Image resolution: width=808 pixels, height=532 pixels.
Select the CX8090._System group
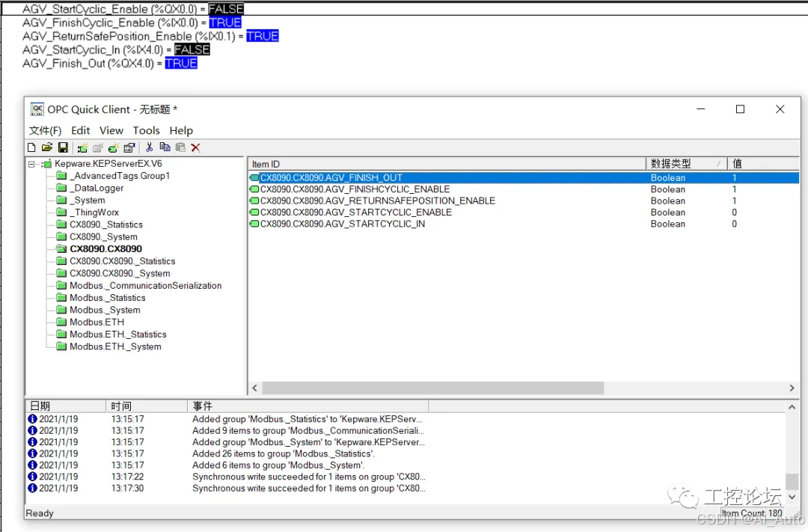(x=103, y=236)
